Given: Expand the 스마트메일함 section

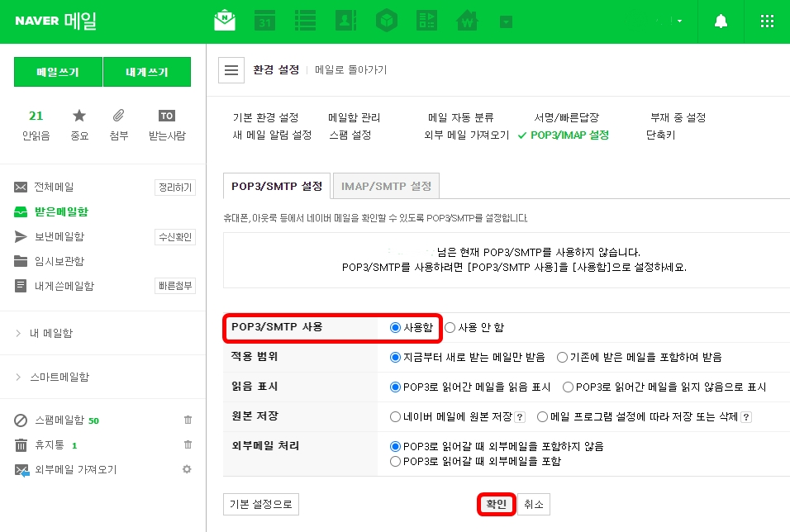Looking at the screenshot, I should pos(59,377).
